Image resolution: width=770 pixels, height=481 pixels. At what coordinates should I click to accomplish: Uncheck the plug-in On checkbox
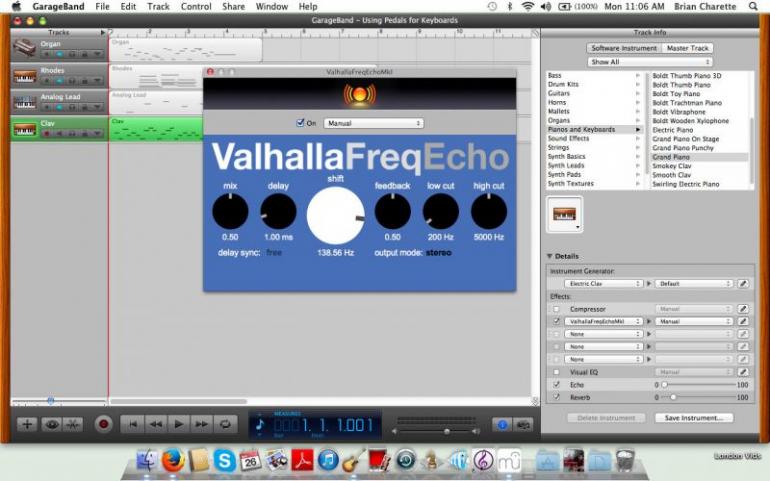pos(301,123)
